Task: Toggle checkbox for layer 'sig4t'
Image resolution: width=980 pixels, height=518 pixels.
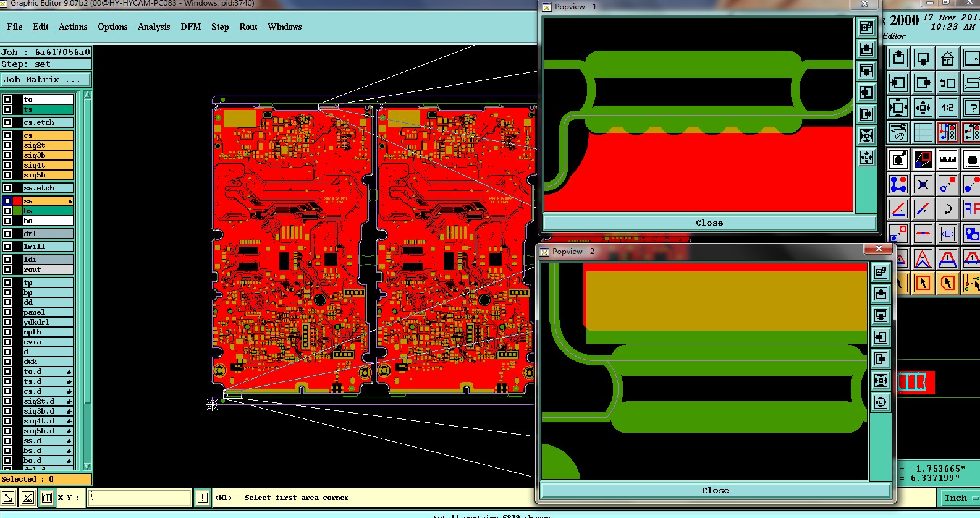Action: click(7, 165)
